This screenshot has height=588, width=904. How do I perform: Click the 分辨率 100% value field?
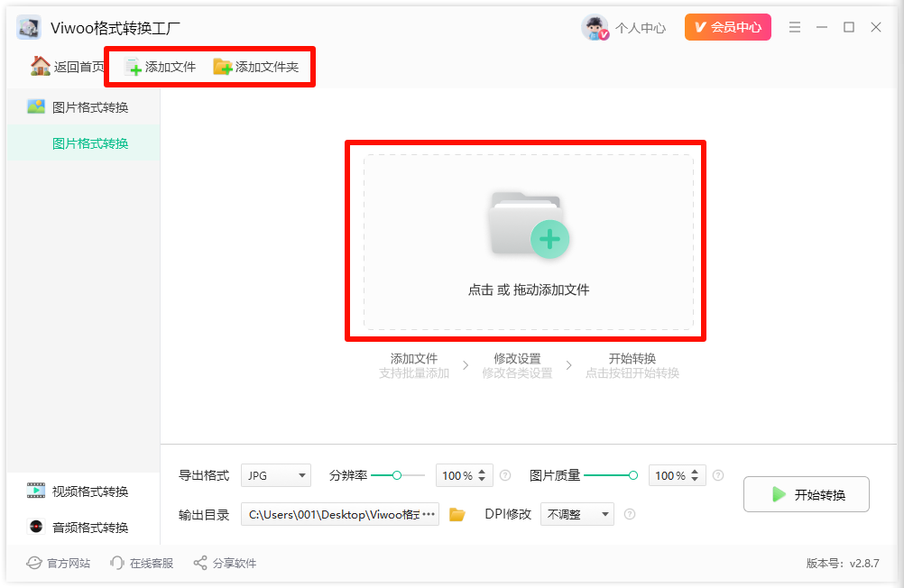tap(457, 475)
